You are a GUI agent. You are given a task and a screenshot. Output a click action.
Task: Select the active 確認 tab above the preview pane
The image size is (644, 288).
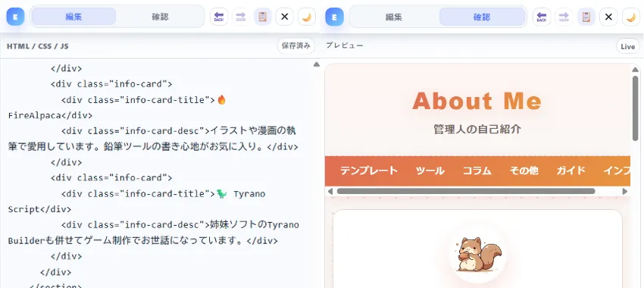tap(482, 17)
